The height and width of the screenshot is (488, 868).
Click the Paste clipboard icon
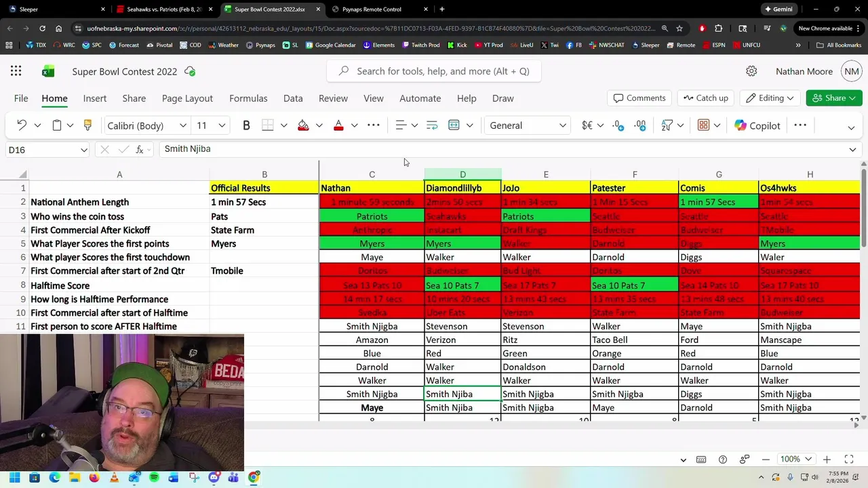57,125
